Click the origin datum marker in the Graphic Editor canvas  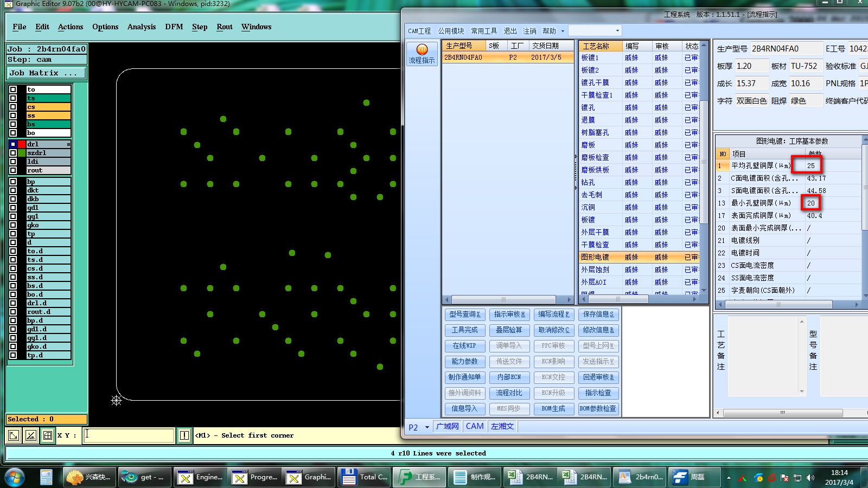[116, 401]
